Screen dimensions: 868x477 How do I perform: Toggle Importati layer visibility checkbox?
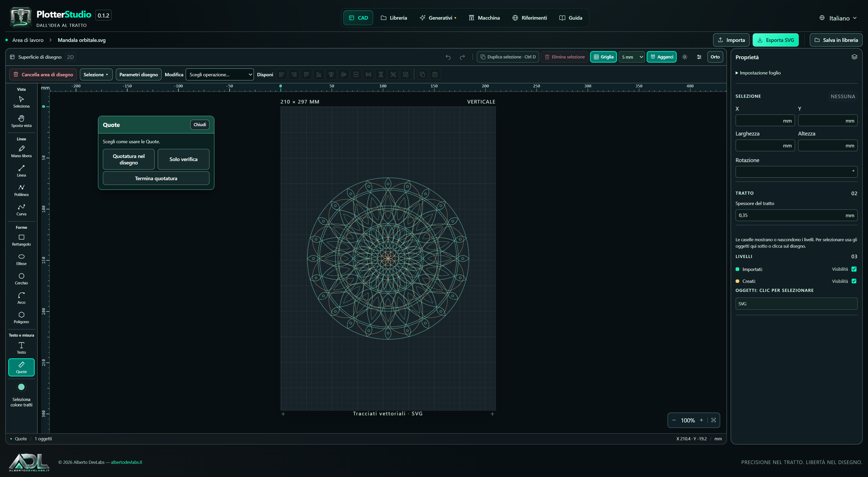(854, 269)
